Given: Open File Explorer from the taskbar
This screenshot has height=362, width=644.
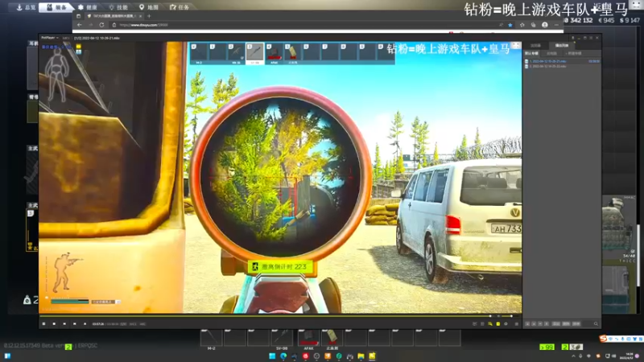Looking at the screenshot, I should pos(361,356).
